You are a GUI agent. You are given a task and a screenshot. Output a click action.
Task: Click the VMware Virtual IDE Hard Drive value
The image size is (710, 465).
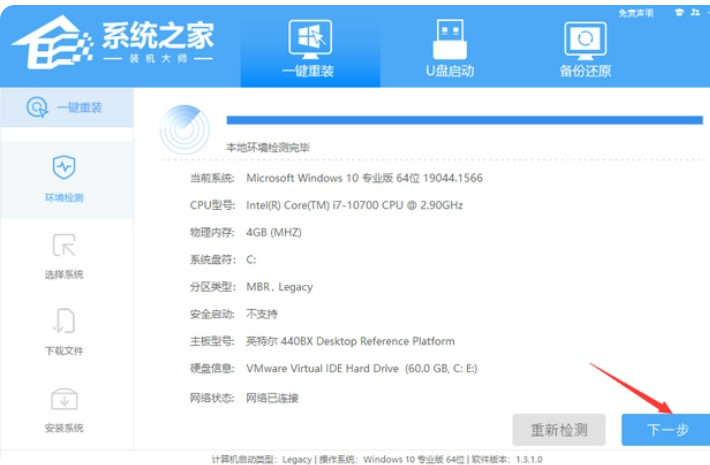tap(362, 368)
